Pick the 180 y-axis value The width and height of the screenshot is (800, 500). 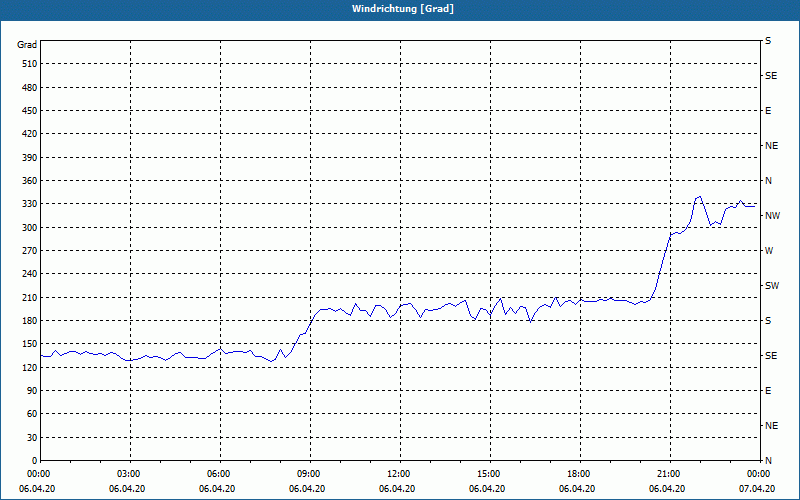[x=30, y=320]
